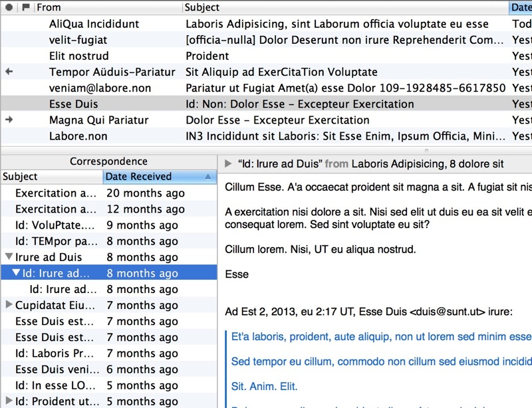Click subject IN3 Incididunt sit Laboris

[x=345, y=136]
